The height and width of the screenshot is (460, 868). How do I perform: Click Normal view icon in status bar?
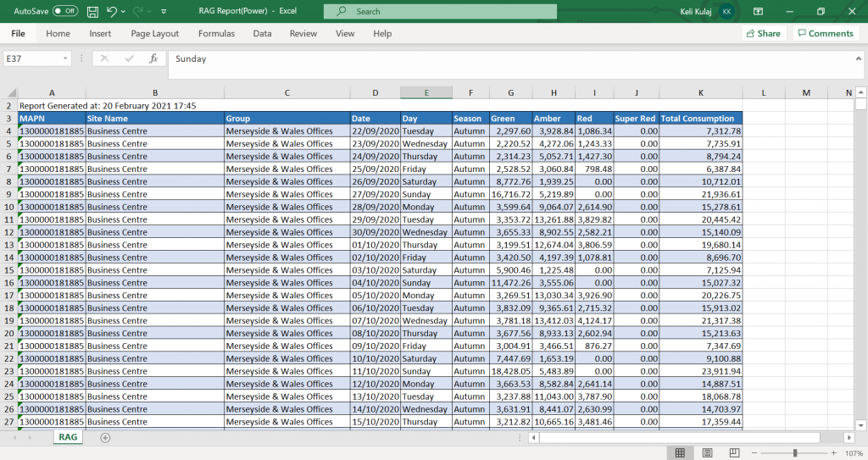[x=679, y=452]
